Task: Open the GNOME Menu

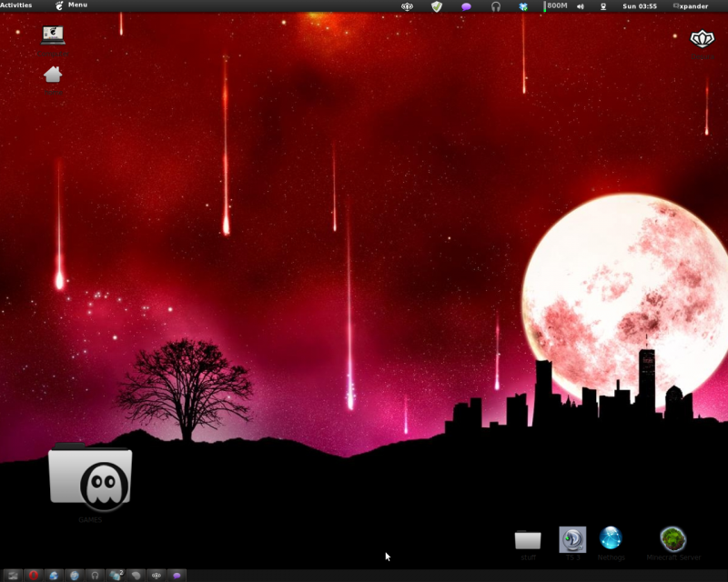Action: (71, 5)
